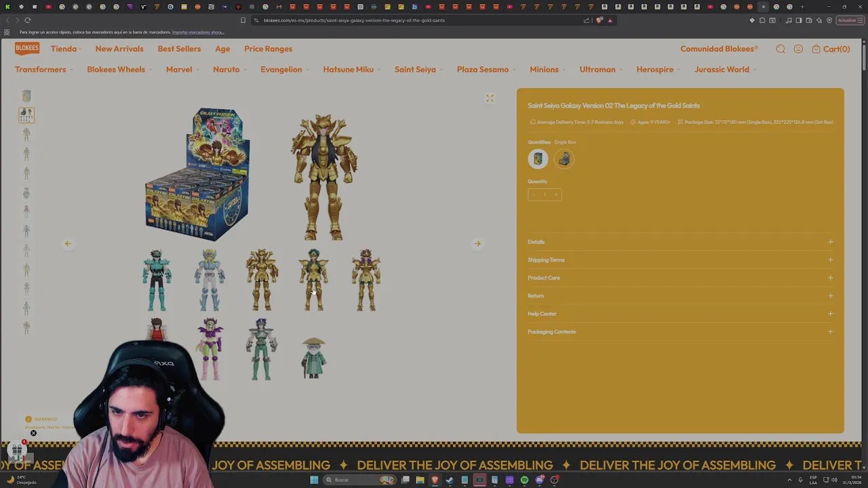Open the Saint Seiya category
Screen dimensions: 868x488
(418, 69)
